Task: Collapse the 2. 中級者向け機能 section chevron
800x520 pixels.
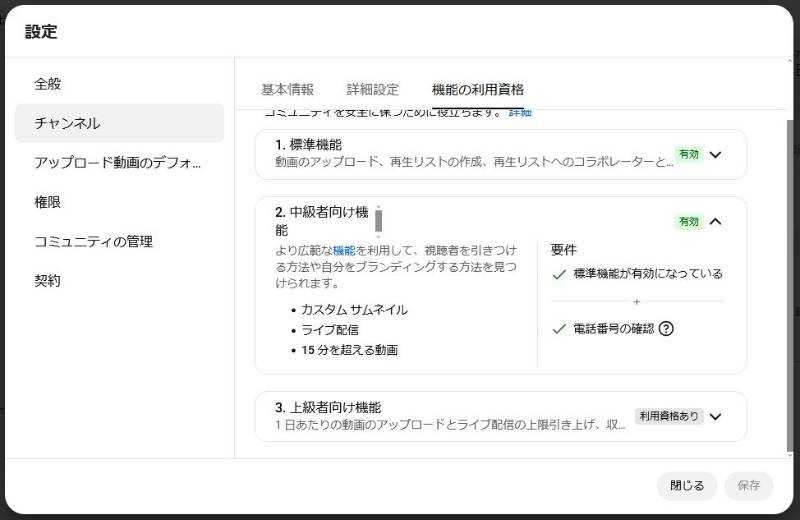Action: 715,221
